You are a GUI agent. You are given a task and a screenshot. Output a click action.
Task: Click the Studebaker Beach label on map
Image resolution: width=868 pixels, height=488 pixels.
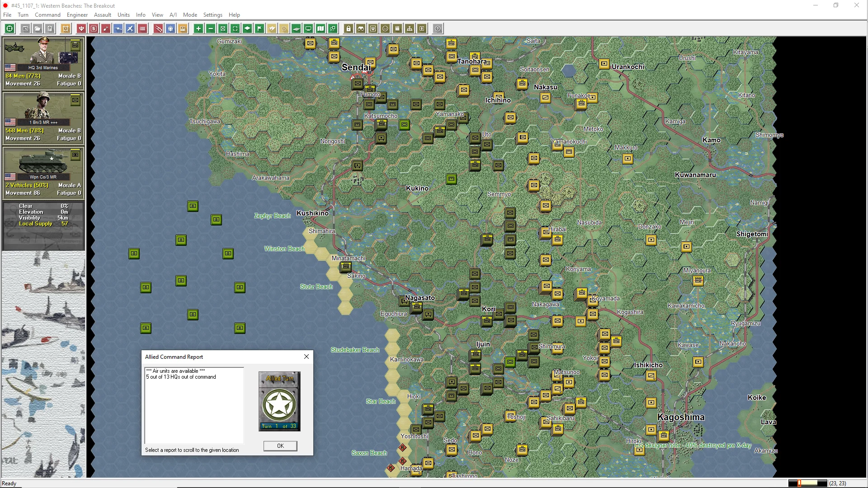355,350
